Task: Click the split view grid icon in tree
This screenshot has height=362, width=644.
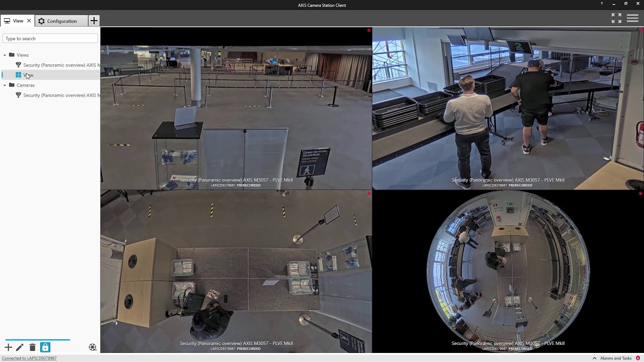Action: pyautogui.click(x=19, y=75)
